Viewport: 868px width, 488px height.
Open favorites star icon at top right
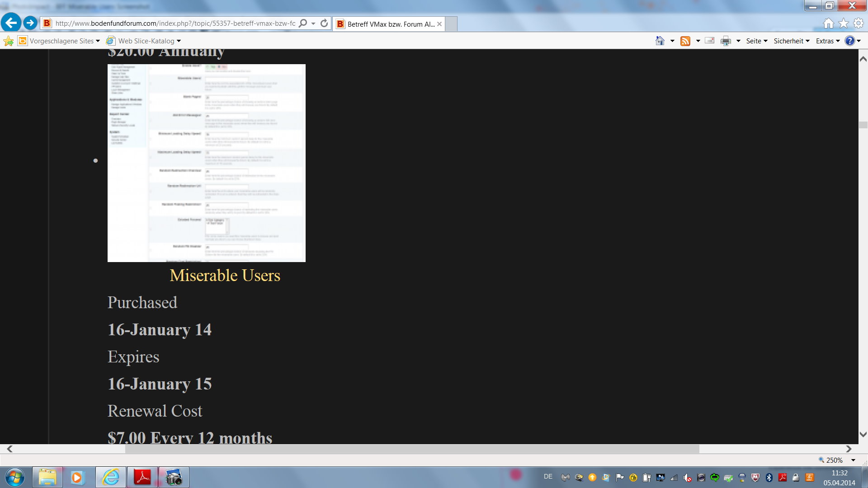coord(844,23)
